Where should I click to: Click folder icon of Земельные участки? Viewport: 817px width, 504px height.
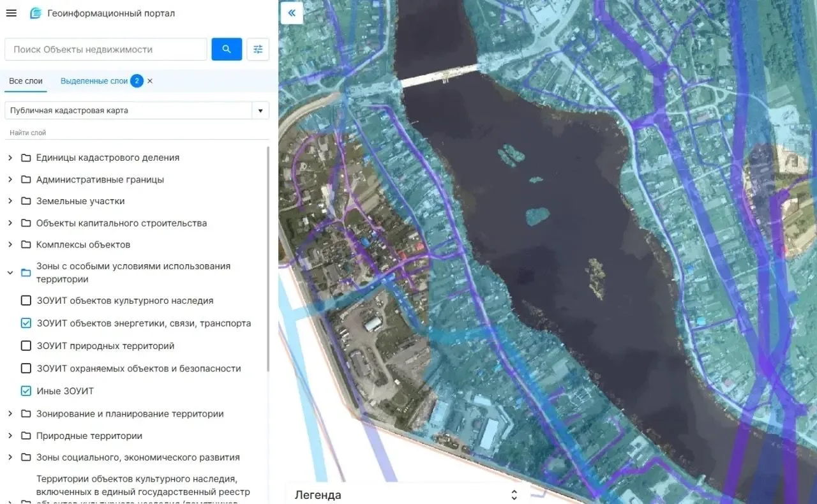coord(26,201)
